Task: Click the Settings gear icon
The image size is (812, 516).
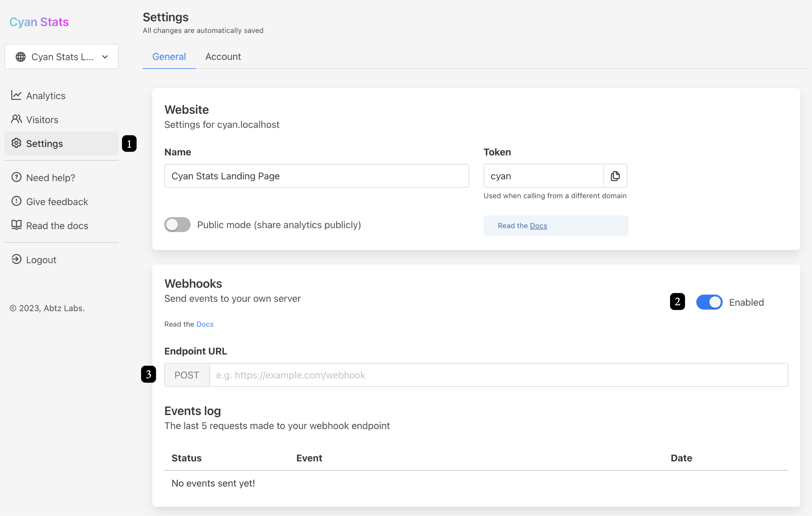Action: (16, 143)
